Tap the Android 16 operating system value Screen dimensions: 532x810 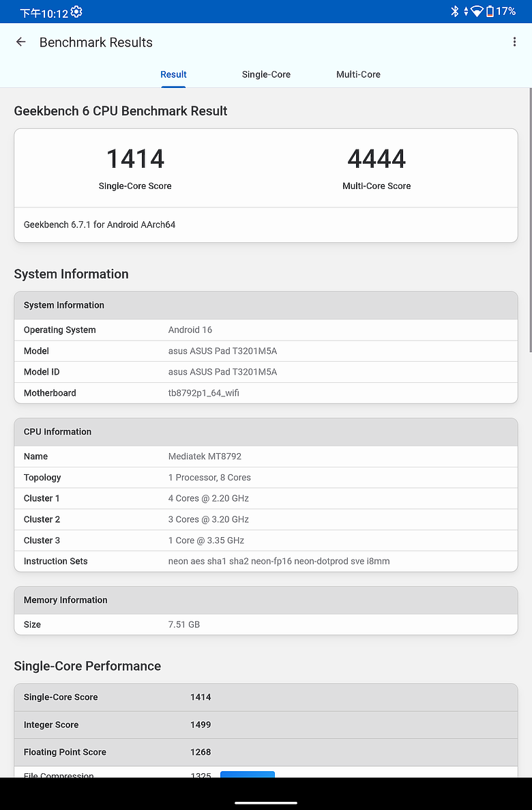pyautogui.click(x=190, y=330)
